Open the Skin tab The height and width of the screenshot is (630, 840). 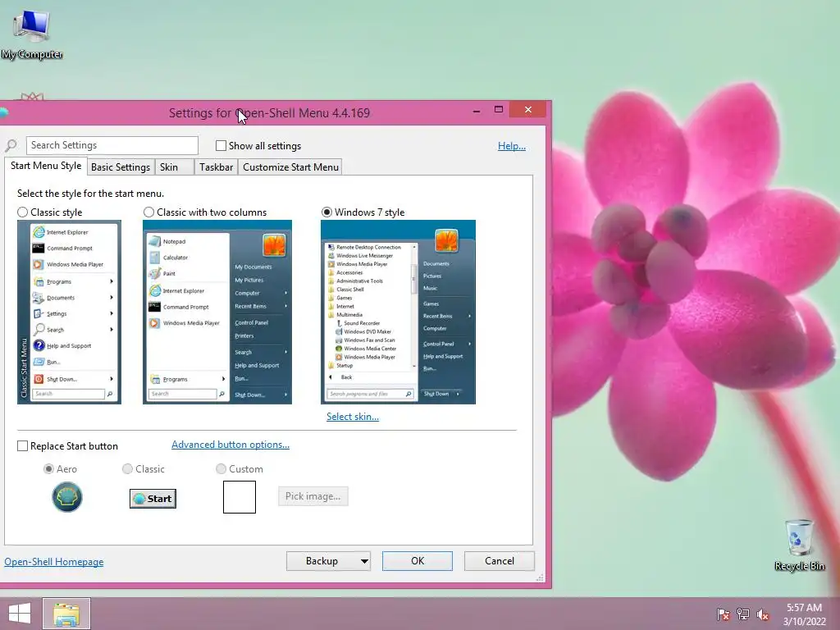tap(174, 167)
